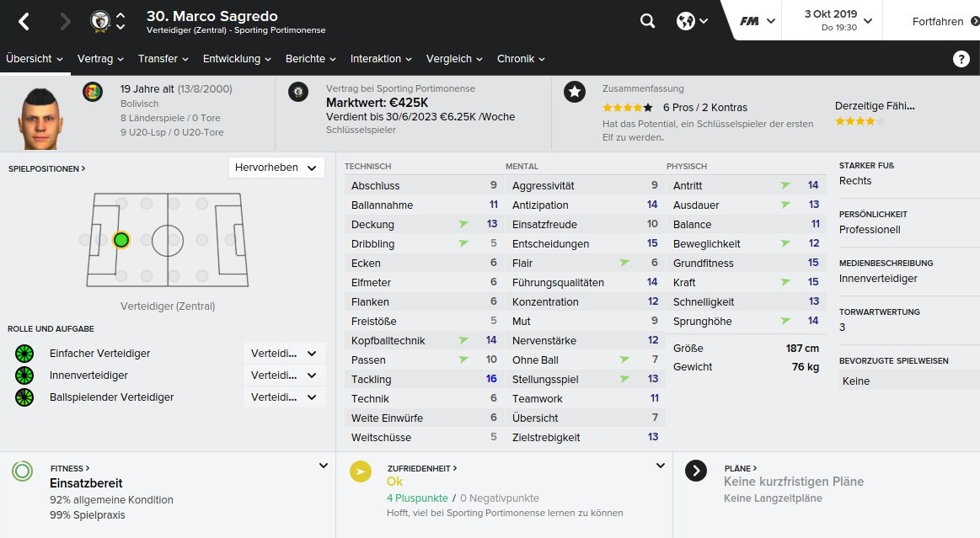Open the Hervorheben dropdown

coord(276,168)
